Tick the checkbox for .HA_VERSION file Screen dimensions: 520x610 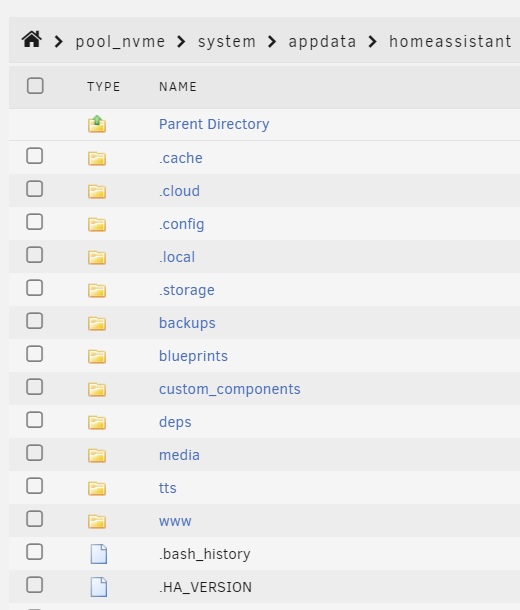35,585
